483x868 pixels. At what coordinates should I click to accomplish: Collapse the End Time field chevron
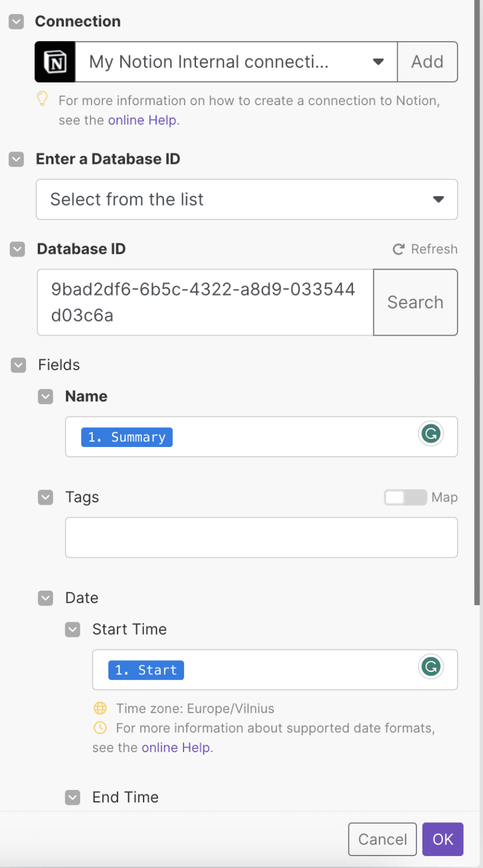[73, 797]
